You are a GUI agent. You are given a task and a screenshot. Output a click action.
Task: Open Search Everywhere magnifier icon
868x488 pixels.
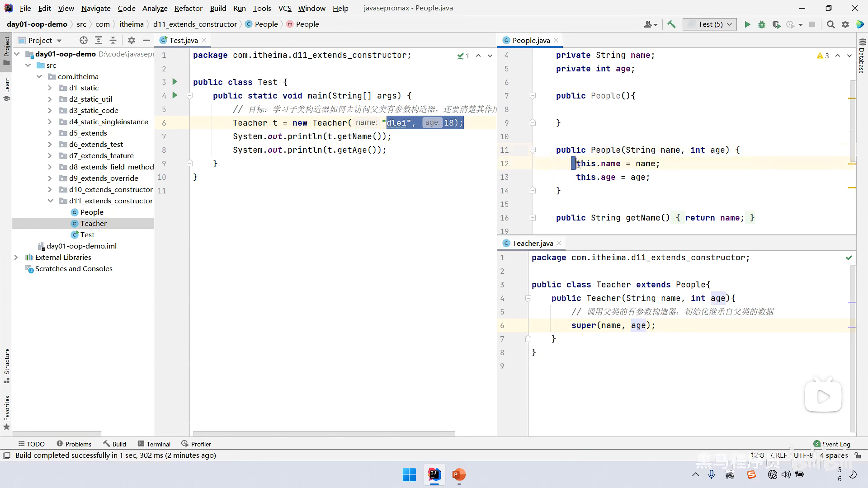830,24
